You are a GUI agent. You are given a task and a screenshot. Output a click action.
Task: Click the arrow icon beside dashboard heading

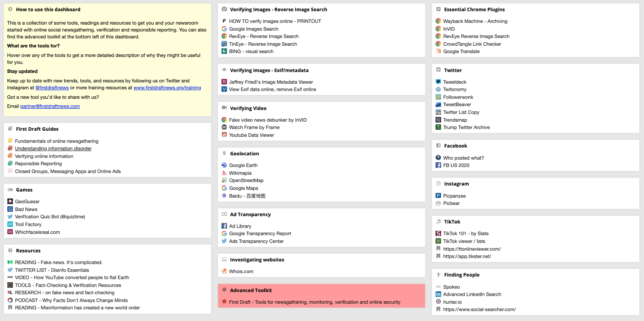(10, 9)
